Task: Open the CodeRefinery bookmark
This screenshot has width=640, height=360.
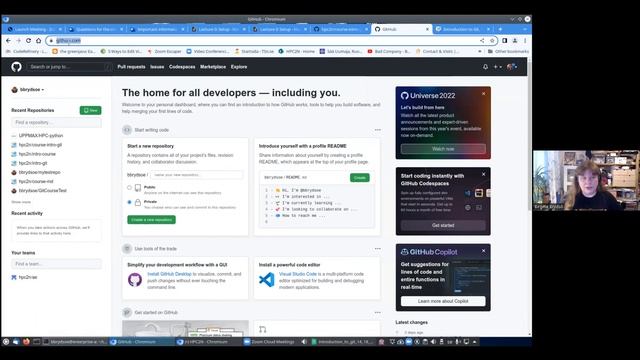Action: (27, 51)
